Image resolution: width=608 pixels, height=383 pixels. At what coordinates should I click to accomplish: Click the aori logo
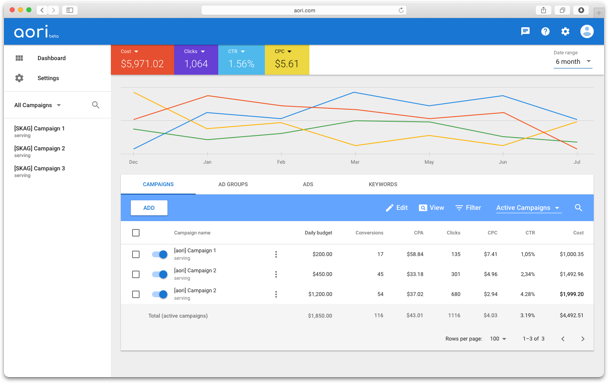click(x=36, y=32)
